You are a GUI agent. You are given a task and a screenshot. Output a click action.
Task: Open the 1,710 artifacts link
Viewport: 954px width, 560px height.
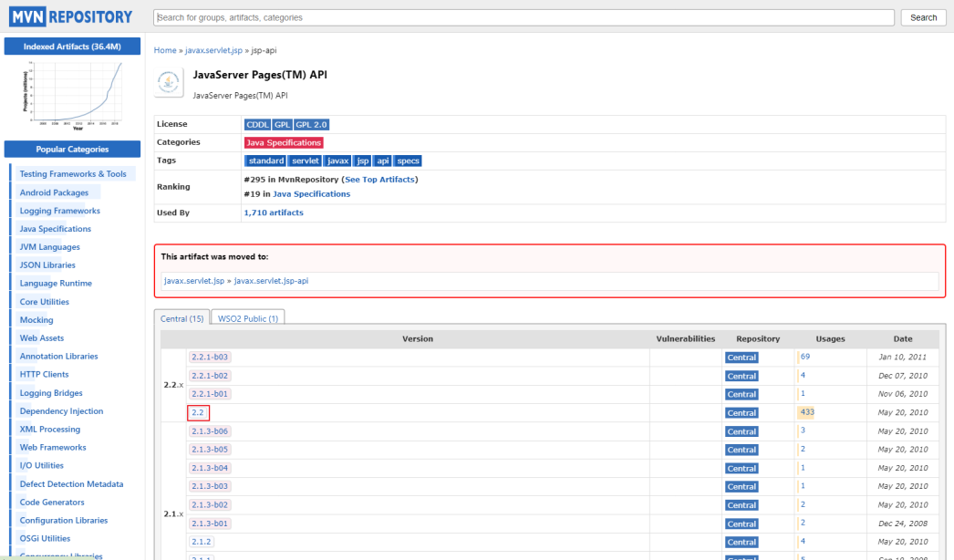(274, 213)
